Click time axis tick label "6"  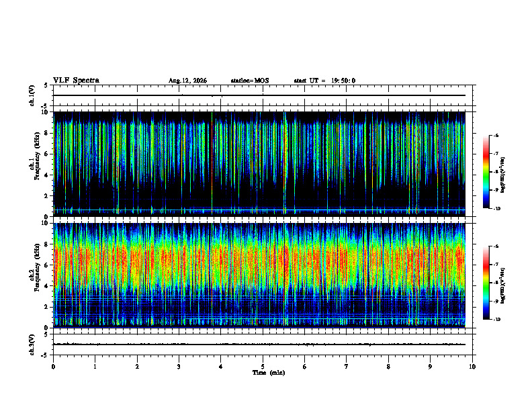[305, 366]
